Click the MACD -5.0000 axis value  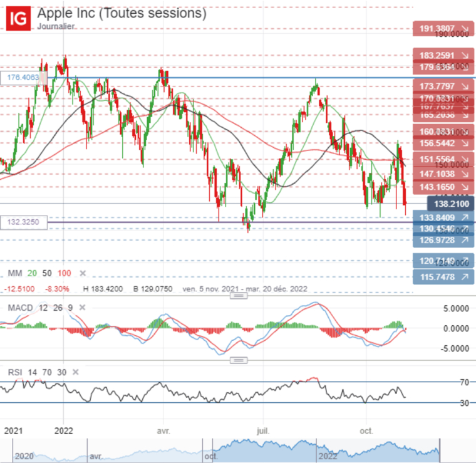455,348
